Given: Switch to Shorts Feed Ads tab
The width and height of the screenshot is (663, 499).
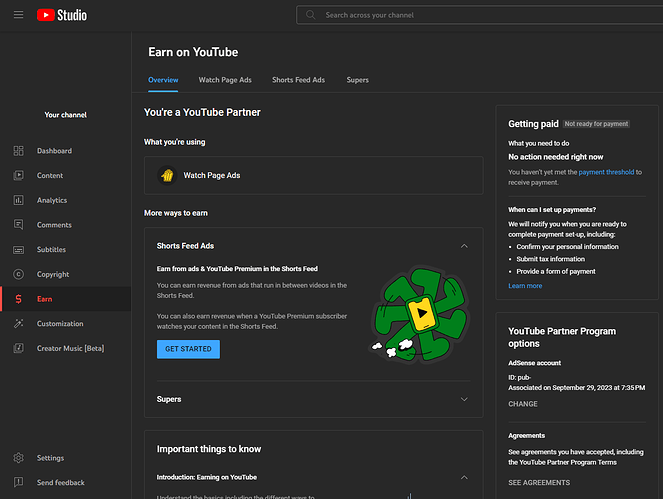Looking at the screenshot, I should pyautogui.click(x=299, y=80).
